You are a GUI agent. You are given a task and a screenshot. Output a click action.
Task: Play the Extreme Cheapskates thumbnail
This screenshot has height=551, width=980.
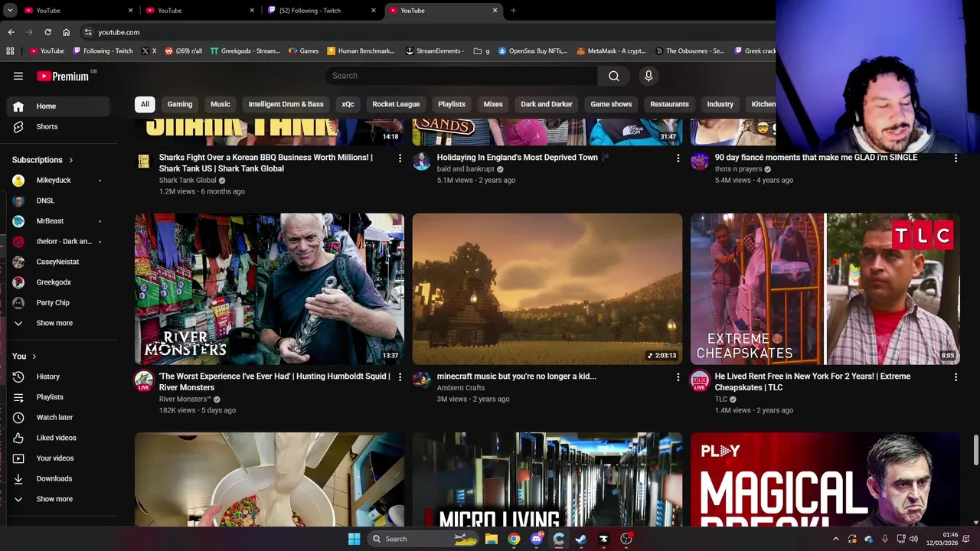coord(825,289)
